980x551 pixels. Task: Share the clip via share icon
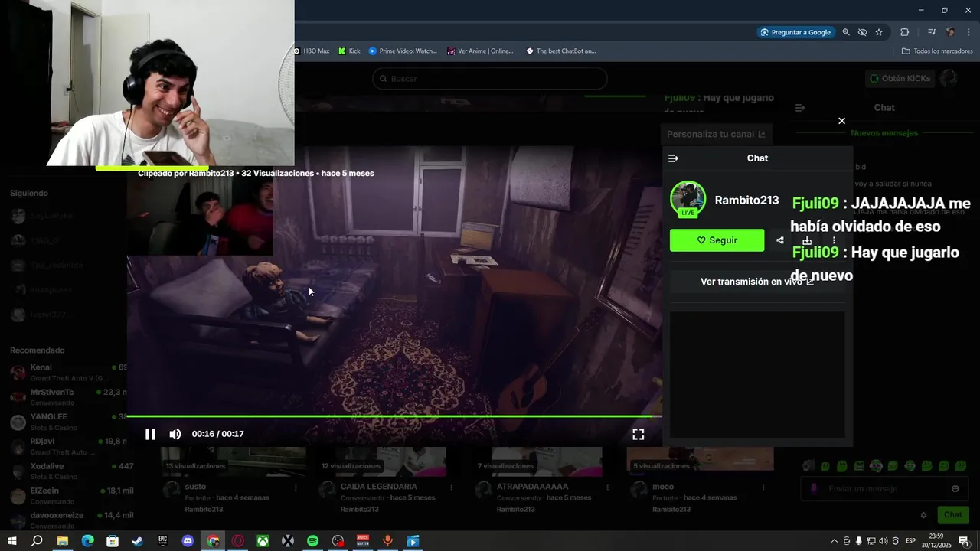pyautogui.click(x=780, y=240)
